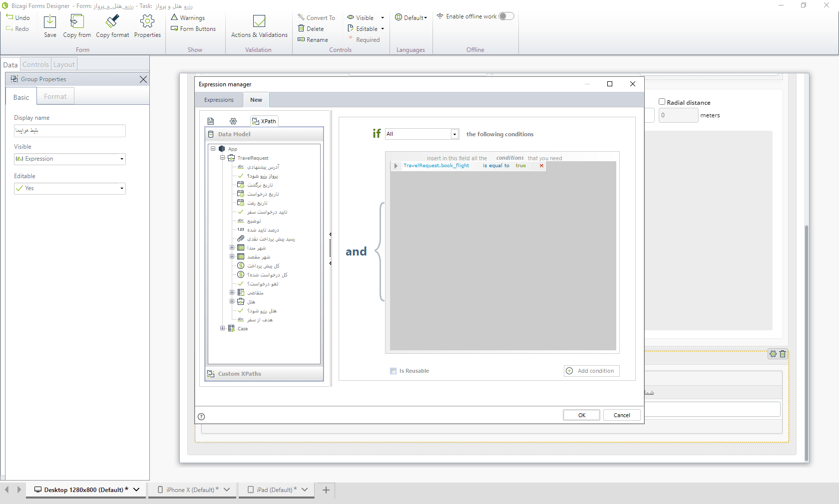
Task: Select the XPath tab
Action: point(264,121)
